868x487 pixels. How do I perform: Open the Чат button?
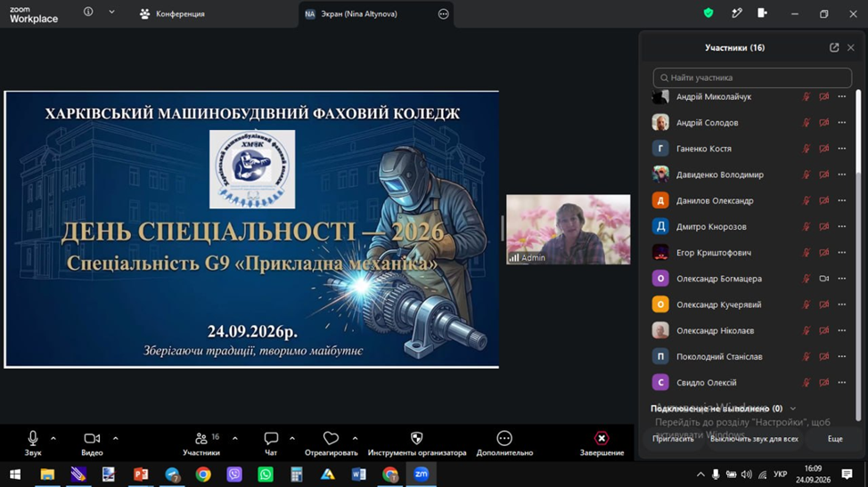pos(271,443)
